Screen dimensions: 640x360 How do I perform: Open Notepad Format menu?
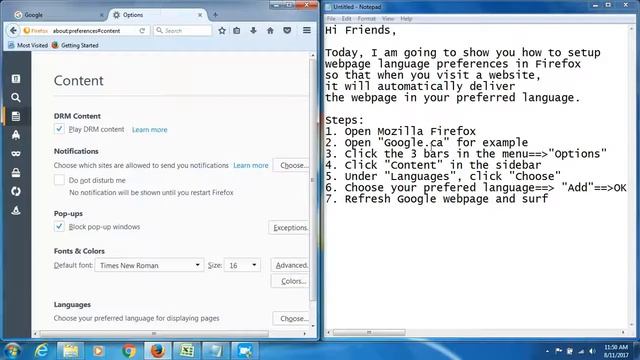pyautogui.click(x=367, y=19)
